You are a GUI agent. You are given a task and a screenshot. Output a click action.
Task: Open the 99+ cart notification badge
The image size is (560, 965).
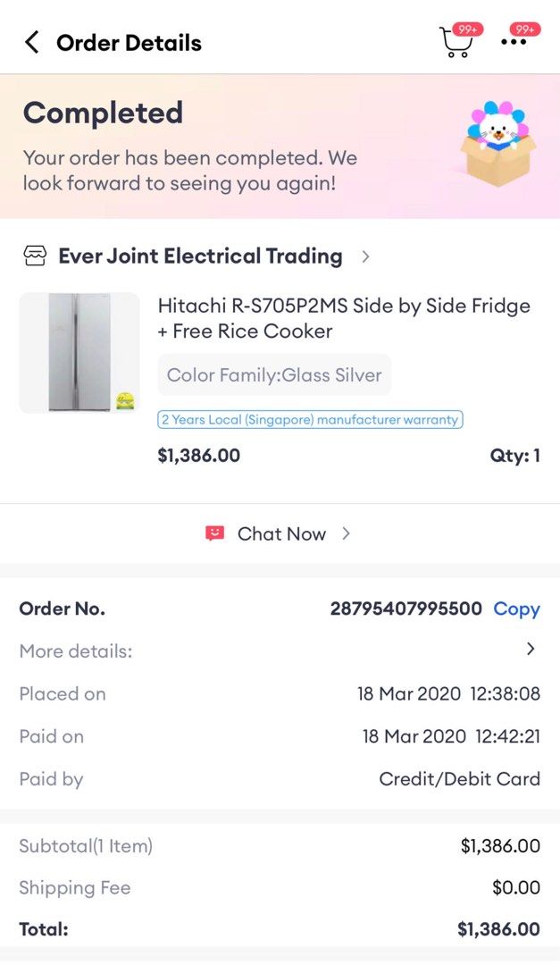point(465,29)
